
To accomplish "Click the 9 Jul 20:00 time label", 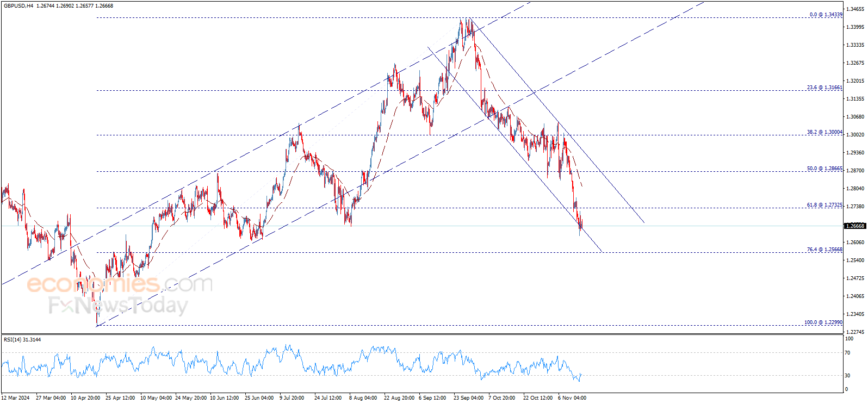I will click(x=292, y=398).
